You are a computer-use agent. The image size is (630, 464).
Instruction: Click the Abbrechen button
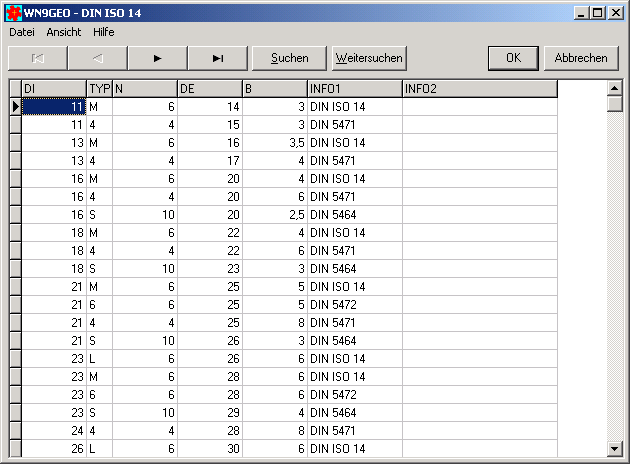point(581,58)
